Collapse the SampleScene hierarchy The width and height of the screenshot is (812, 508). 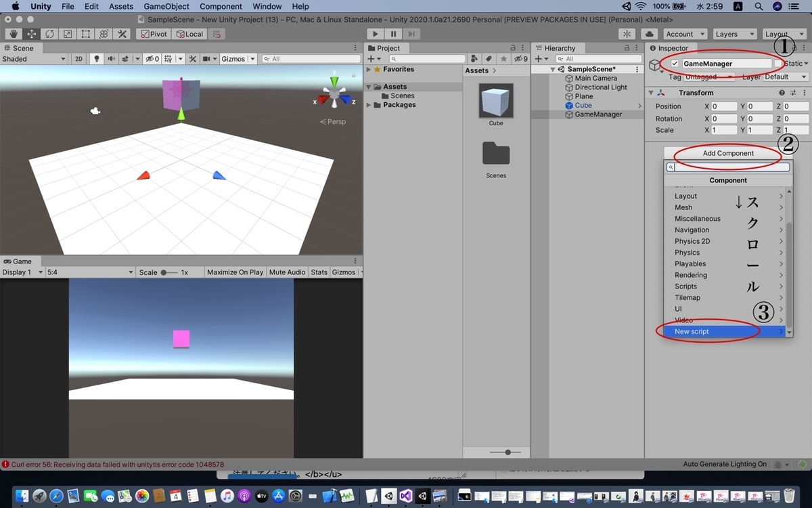pos(553,69)
